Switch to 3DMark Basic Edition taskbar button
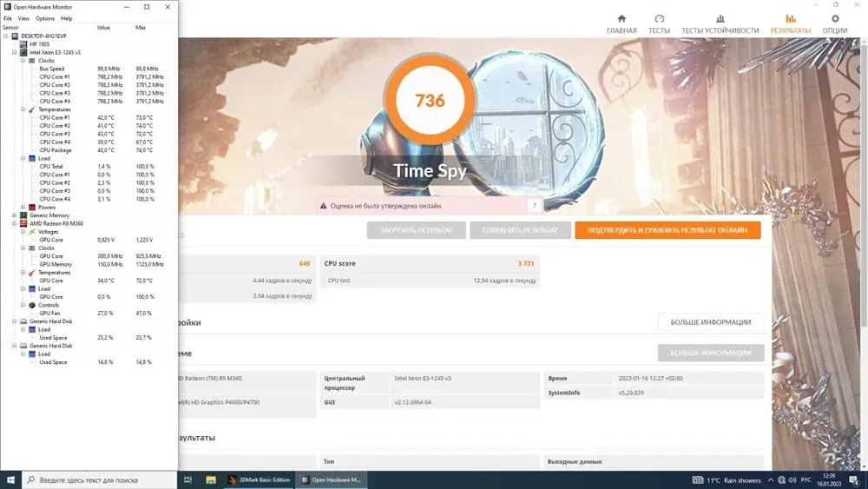The width and height of the screenshot is (868, 489). tap(259, 479)
